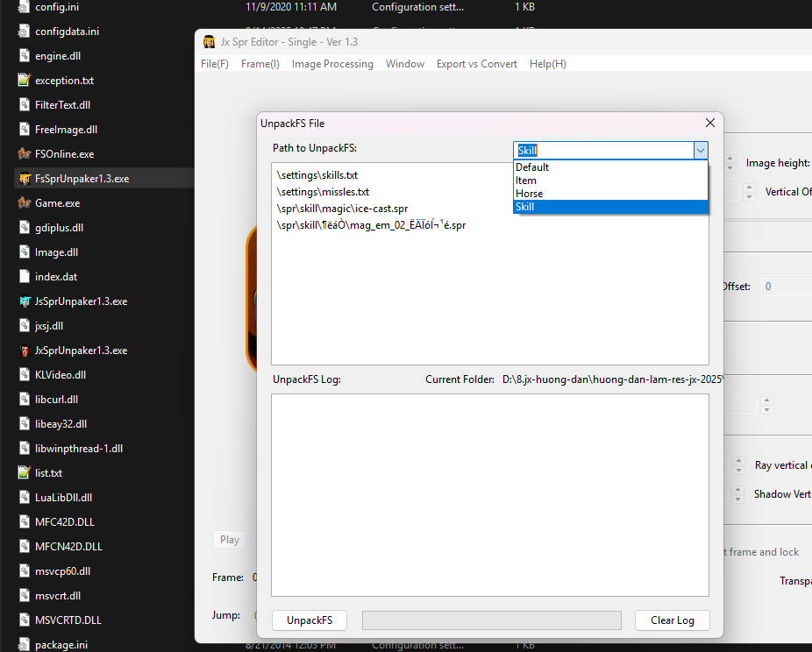Image resolution: width=812 pixels, height=652 pixels.
Task: Click the exception.txt file icon
Action: 25,81
